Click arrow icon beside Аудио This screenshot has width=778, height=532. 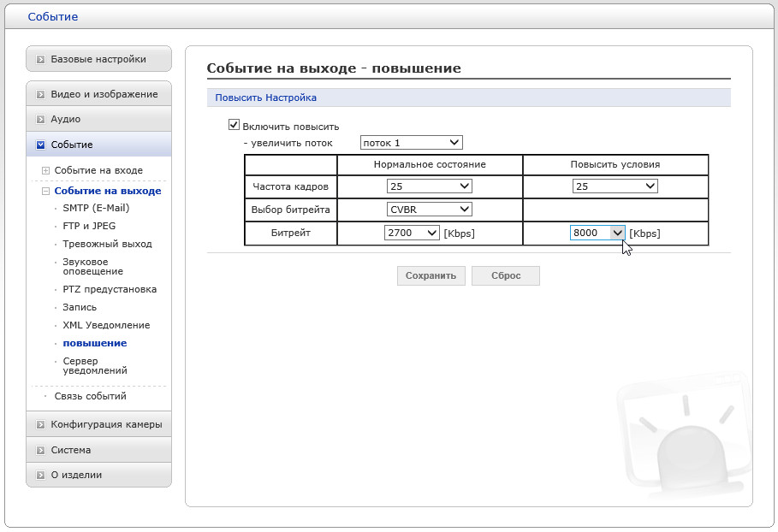(40, 120)
